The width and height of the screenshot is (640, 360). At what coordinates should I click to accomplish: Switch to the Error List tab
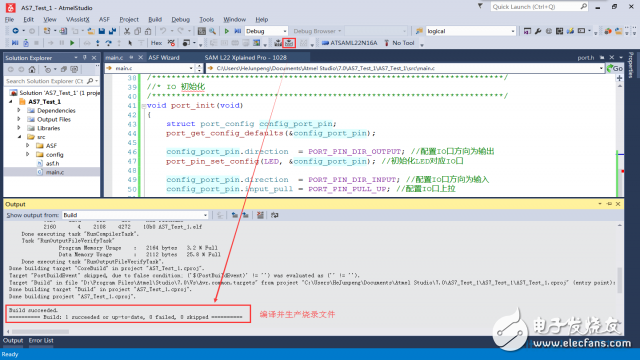(41, 340)
